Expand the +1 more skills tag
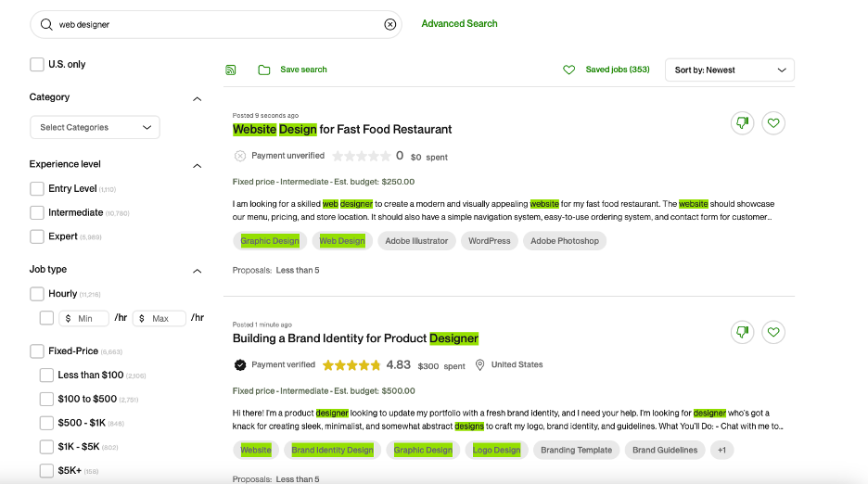Viewport: 868px width, 484px height. click(x=721, y=451)
